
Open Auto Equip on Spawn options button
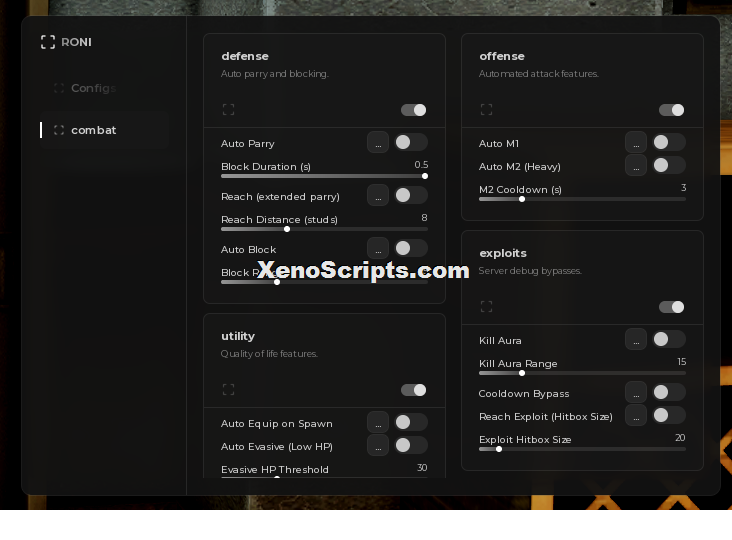tap(378, 422)
